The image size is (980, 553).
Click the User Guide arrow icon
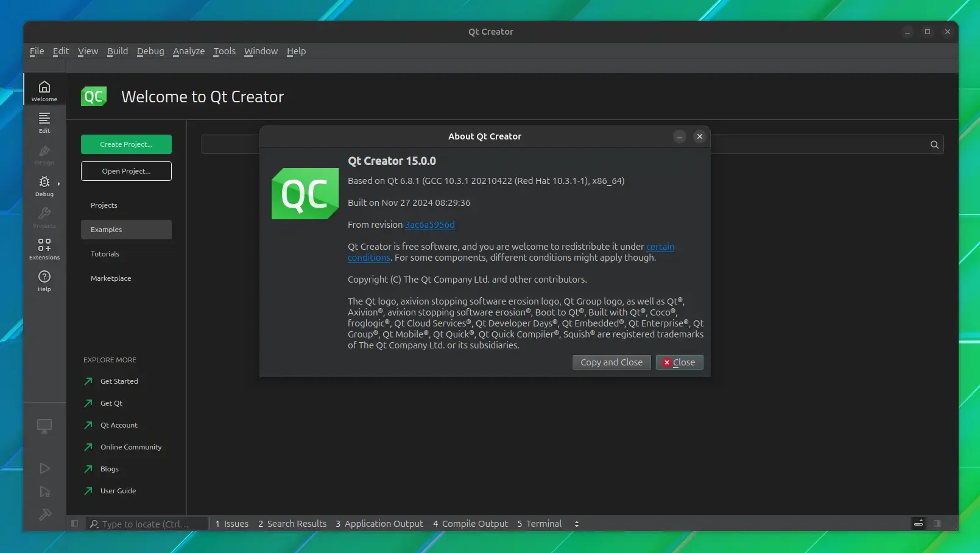tap(88, 491)
